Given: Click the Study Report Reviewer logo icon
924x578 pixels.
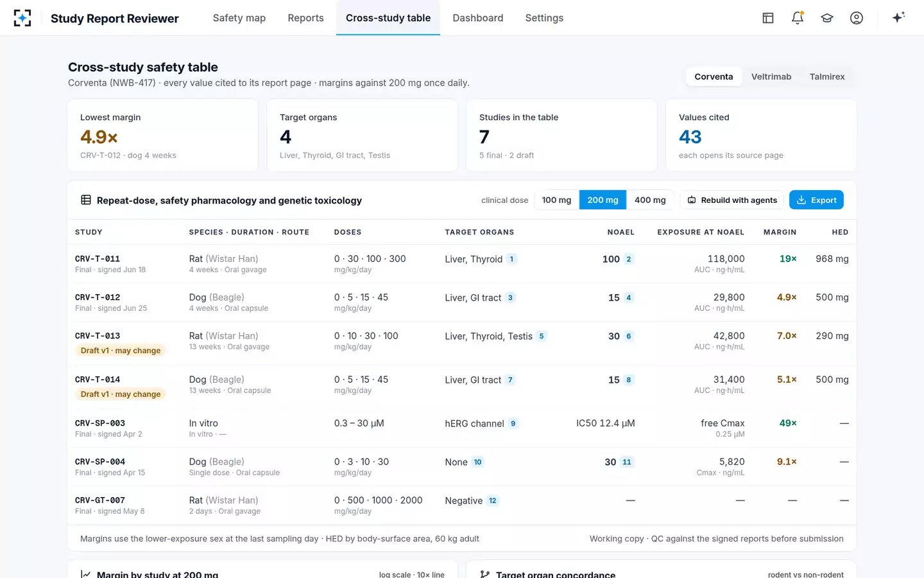Looking at the screenshot, I should coord(22,18).
